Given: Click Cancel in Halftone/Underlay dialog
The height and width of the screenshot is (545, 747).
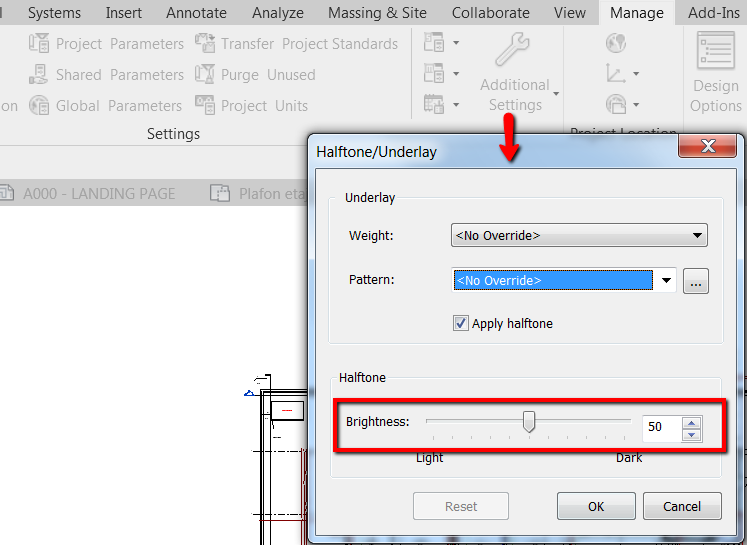Looking at the screenshot, I should pos(682,506).
